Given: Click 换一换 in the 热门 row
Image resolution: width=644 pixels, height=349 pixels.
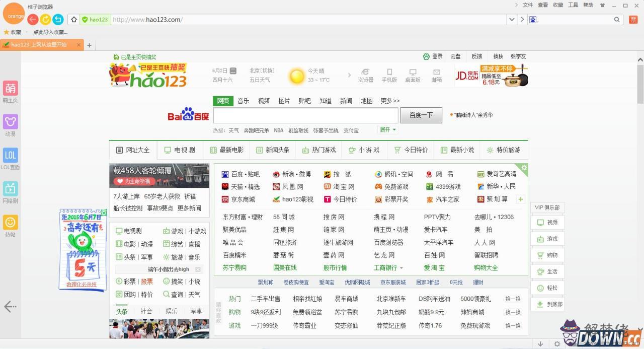Looking at the screenshot, I should coord(513,299).
